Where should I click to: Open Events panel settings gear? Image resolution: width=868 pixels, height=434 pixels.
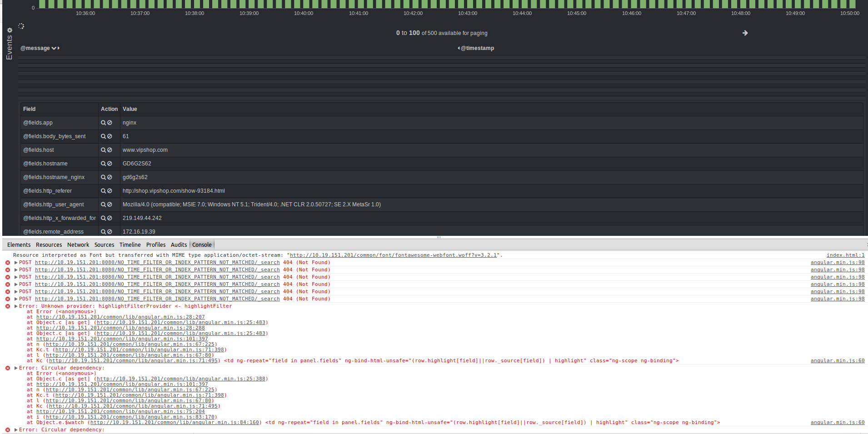coord(10,30)
